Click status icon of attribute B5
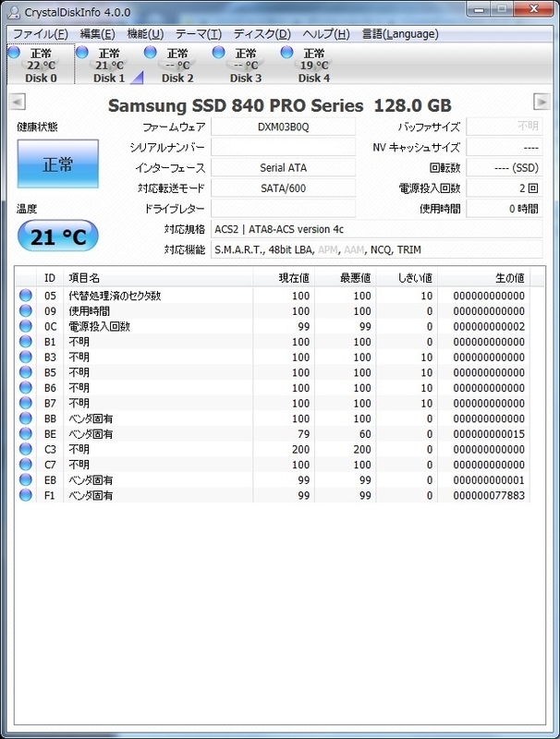The image size is (560, 739). coord(26,372)
